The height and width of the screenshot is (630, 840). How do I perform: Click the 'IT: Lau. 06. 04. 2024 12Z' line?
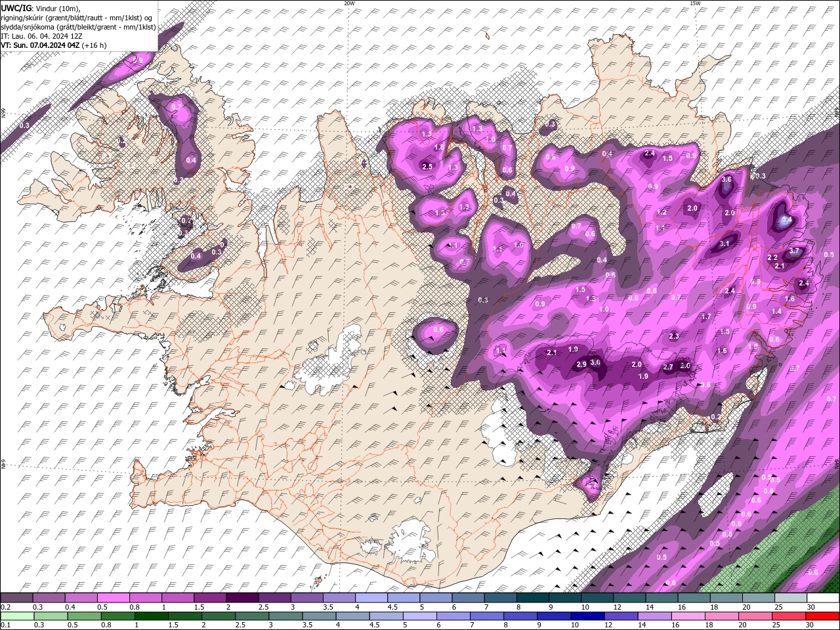pos(41,36)
